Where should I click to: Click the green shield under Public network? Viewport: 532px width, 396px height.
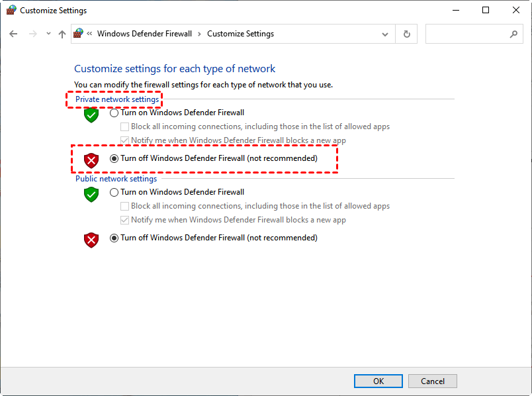[x=91, y=194]
